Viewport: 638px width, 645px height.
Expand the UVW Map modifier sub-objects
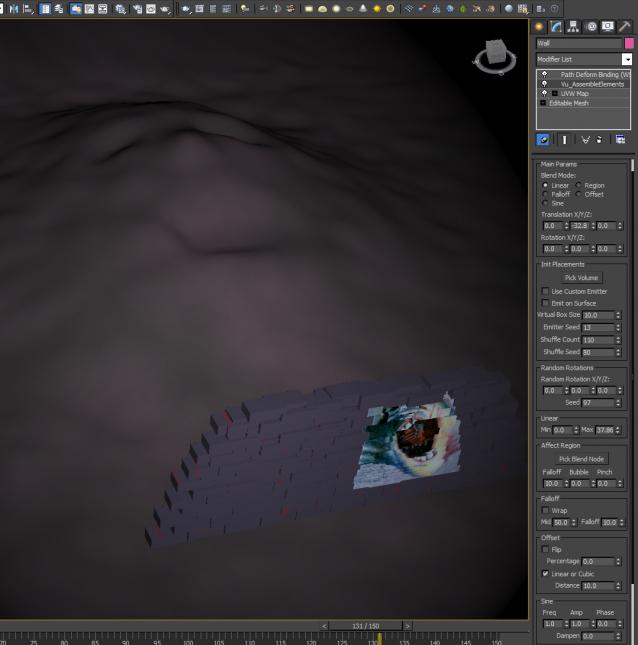555,93
